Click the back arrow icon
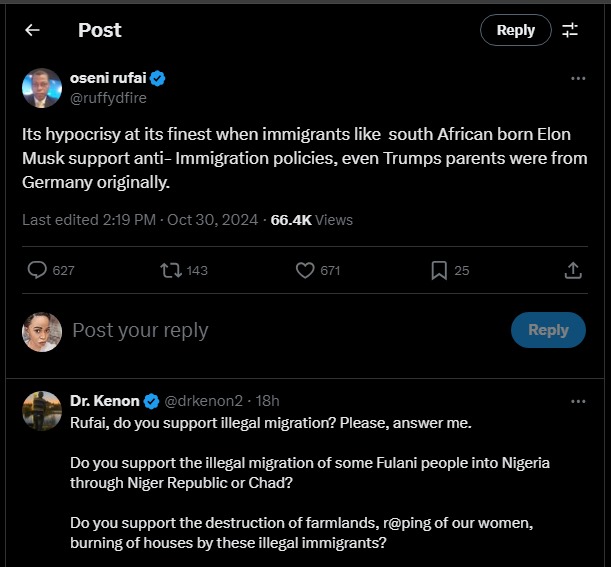 pyautogui.click(x=32, y=30)
